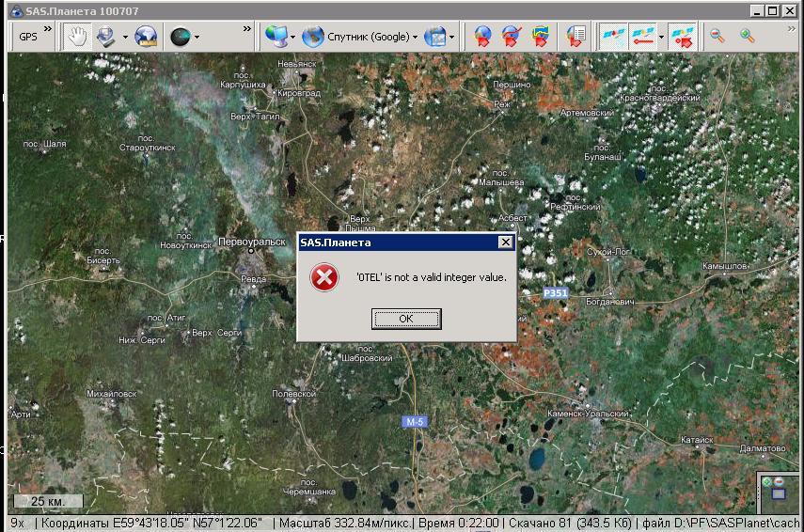
Task: Toggle the map overlay with red line
Action: click(x=643, y=37)
